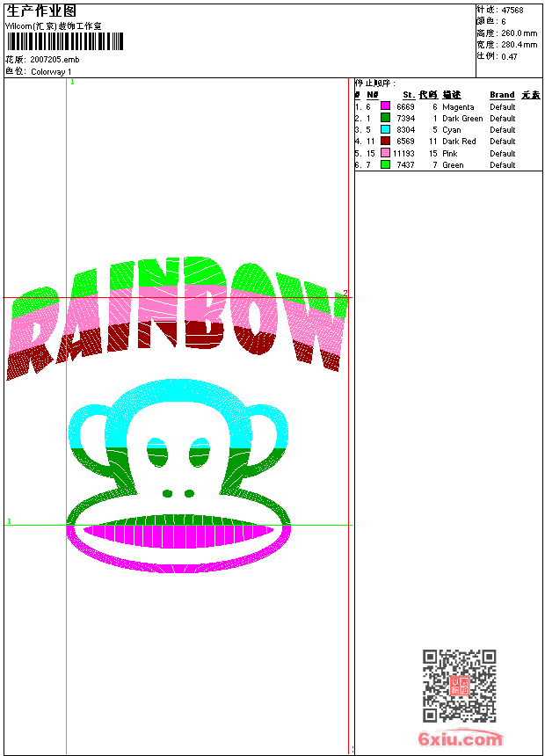Select the 'Pink' description text

coord(450,153)
